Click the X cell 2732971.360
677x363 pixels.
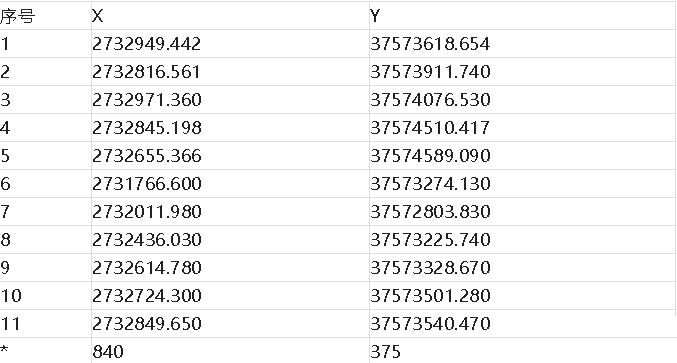tap(230, 100)
